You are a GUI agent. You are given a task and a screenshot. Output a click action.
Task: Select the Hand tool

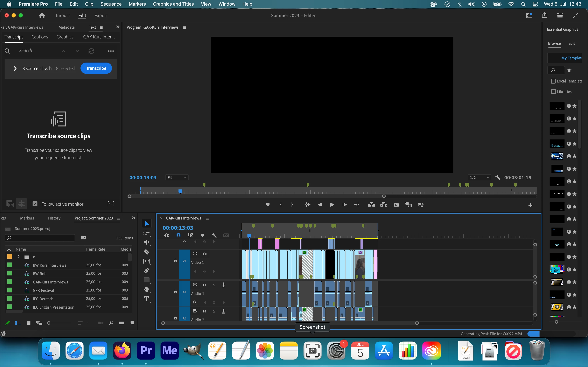click(x=146, y=289)
